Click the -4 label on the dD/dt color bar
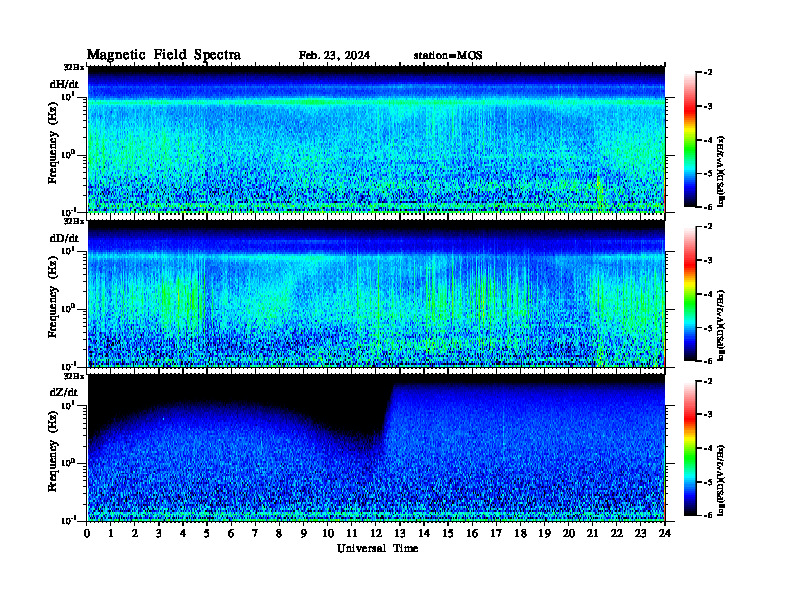Viewport: 792px width, 612px height. [x=708, y=294]
